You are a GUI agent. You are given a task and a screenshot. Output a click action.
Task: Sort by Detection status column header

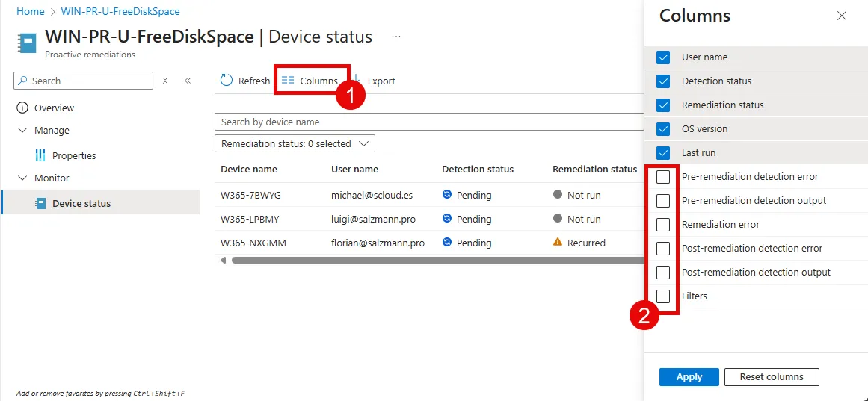[x=478, y=169]
